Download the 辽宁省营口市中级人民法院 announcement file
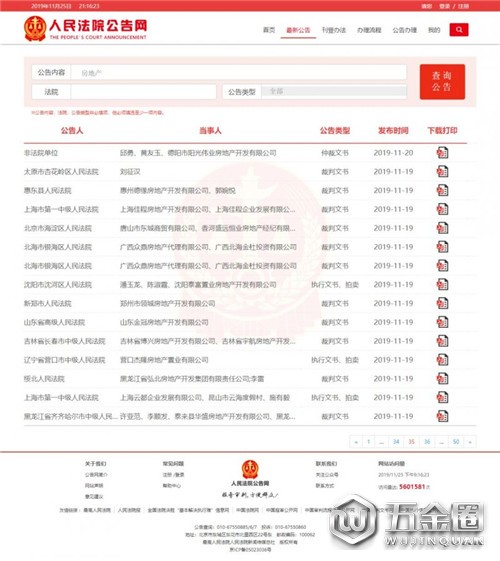This screenshot has width=500, height=561. pos(442,360)
